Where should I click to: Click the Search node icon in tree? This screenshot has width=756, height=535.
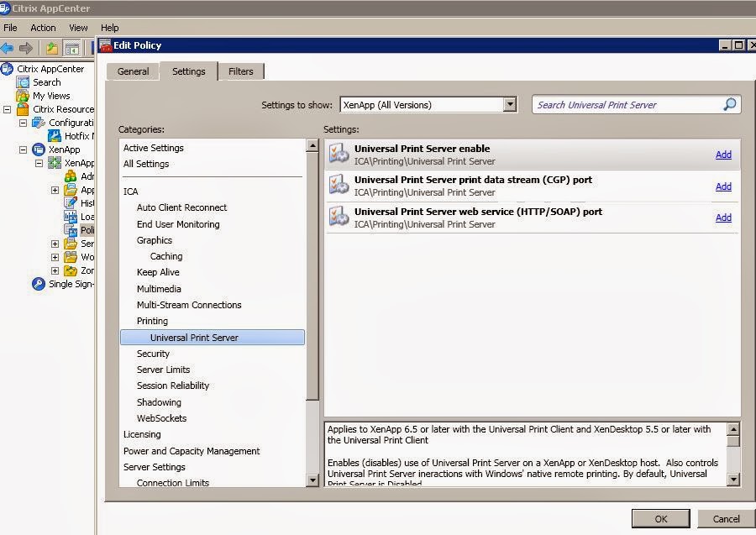pyautogui.click(x=23, y=82)
